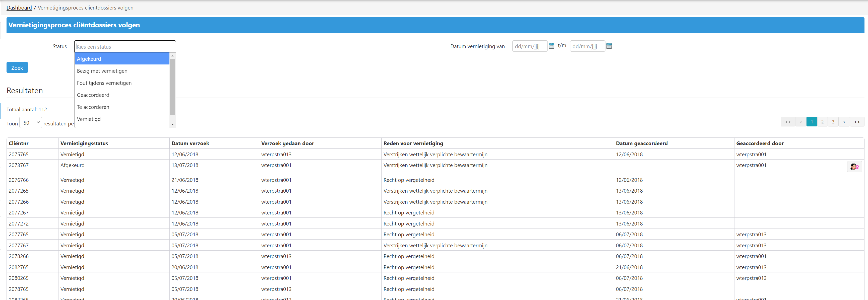Viewport: 868px width, 300px height.
Task: Open the start date calendar picker icon
Action: [x=551, y=46]
